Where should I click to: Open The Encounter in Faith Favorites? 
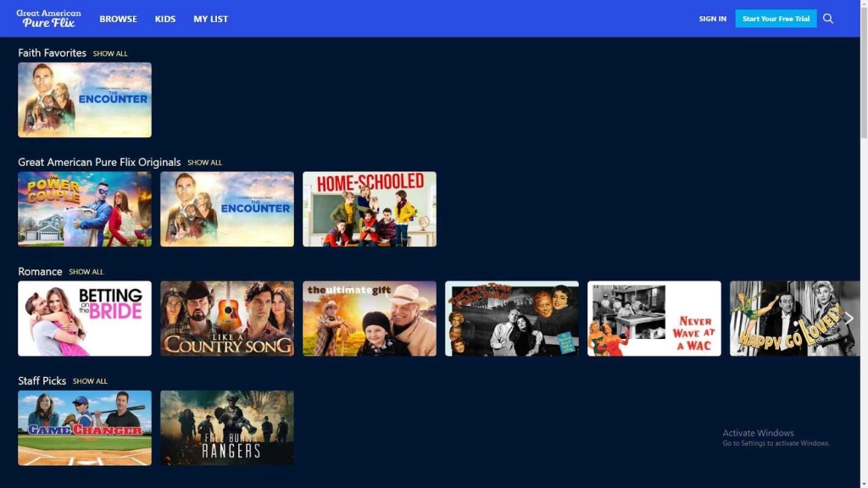pos(85,100)
